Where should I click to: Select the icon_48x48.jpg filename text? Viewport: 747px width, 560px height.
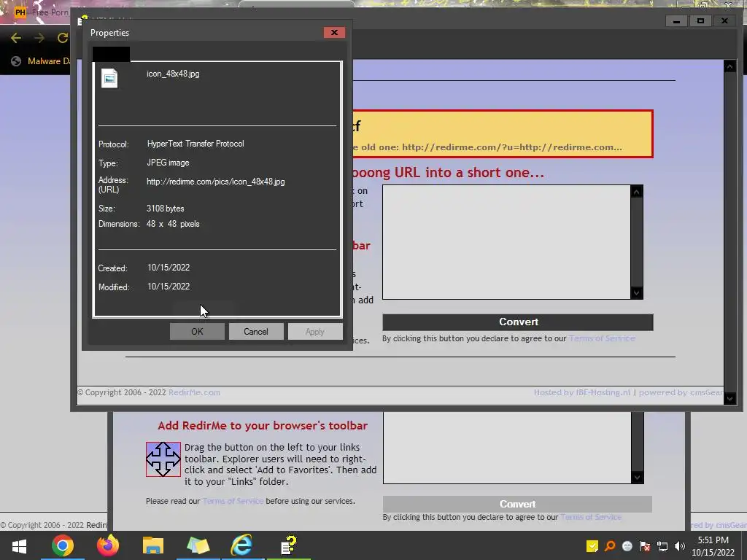pyautogui.click(x=173, y=74)
